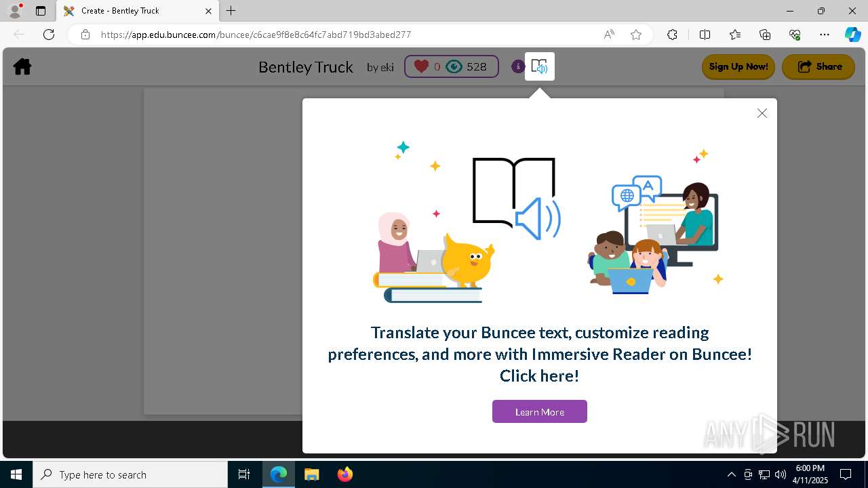This screenshot has height=488, width=868.
Task: Open network icon in tray
Action: pyautogui.click(x=764, y=474)
